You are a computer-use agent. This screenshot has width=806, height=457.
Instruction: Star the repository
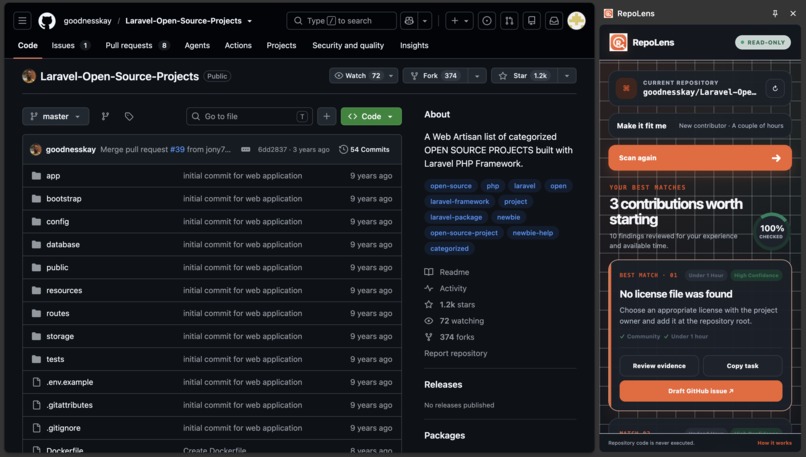coord(524,76)
